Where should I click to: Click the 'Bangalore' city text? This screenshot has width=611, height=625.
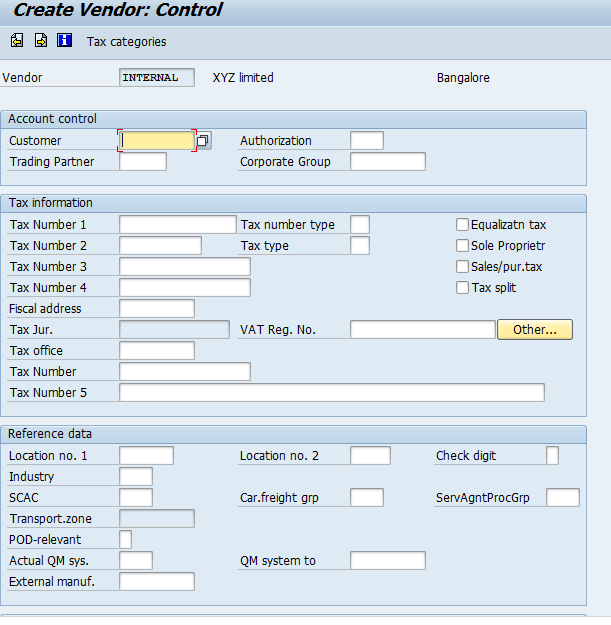tap(463, 78)
